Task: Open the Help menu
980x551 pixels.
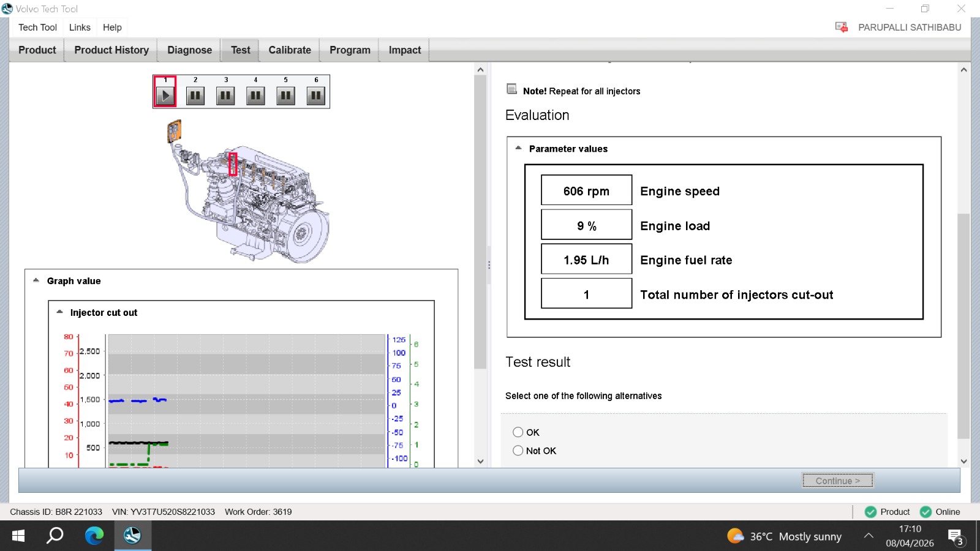Action: [x=112, y=27]
